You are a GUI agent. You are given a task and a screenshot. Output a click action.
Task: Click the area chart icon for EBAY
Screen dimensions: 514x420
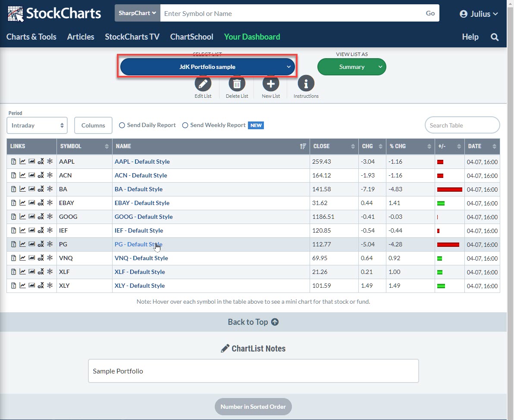click(31, 203)
